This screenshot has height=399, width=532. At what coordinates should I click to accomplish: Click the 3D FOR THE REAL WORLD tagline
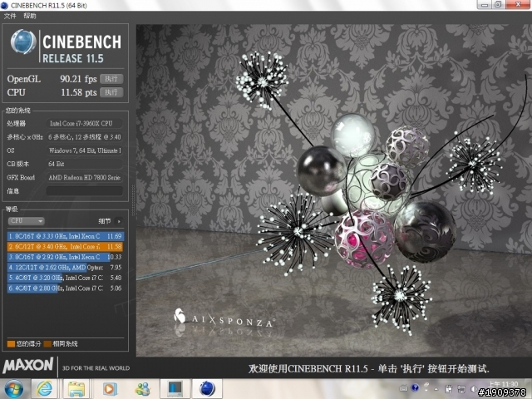click(96, 368)
